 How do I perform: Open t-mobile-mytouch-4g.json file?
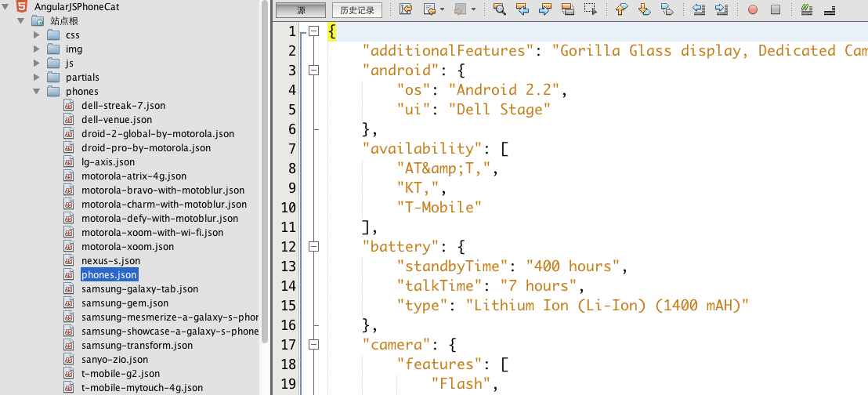[143, 388]
